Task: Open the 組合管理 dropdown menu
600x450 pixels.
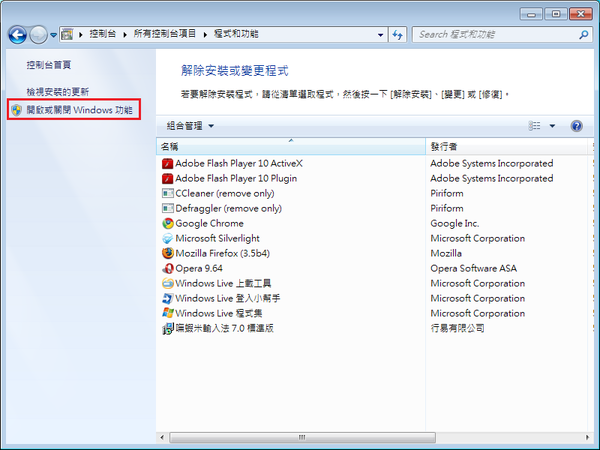Action: coord(190,126)
